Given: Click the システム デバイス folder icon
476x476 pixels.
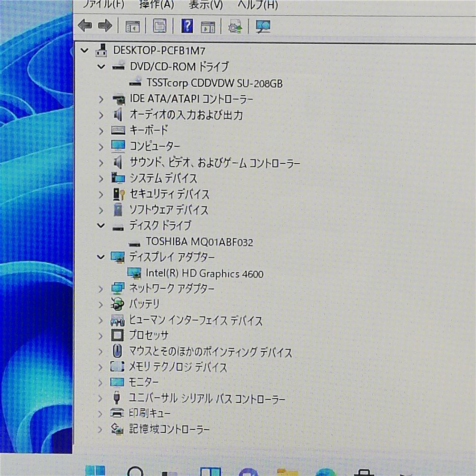Looking at the screenshot, I should [118, 178].
